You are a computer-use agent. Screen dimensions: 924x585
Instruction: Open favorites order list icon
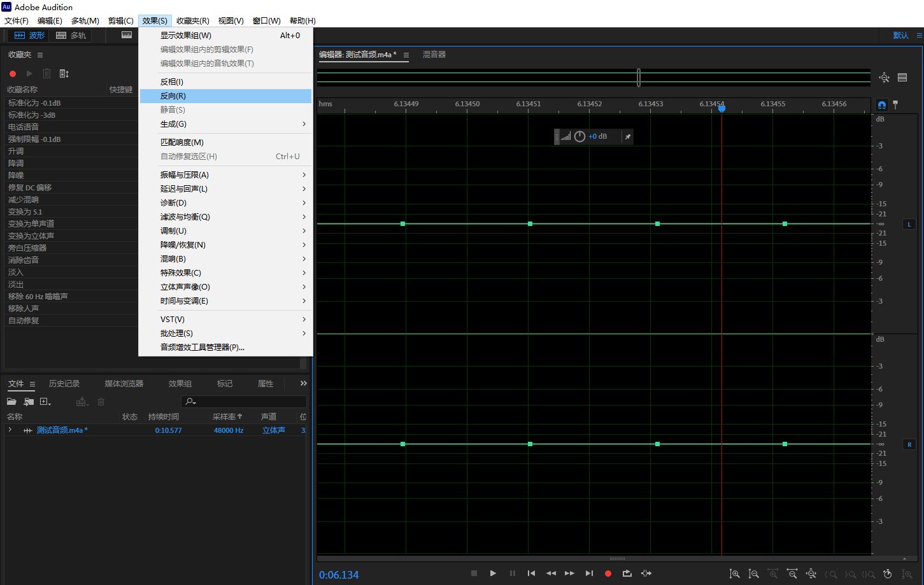(64, 74)
